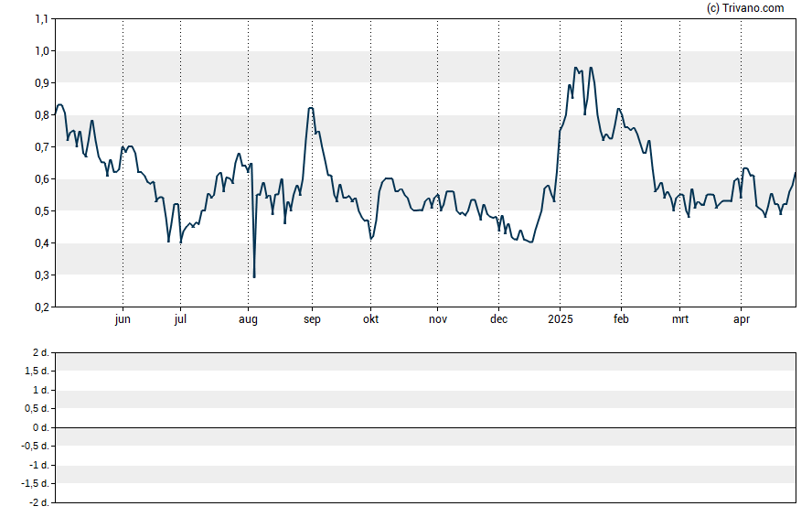This screenshot has width=812, height=517.
Task: Click the '0,5' price axis label
Action: pos(42,211)
